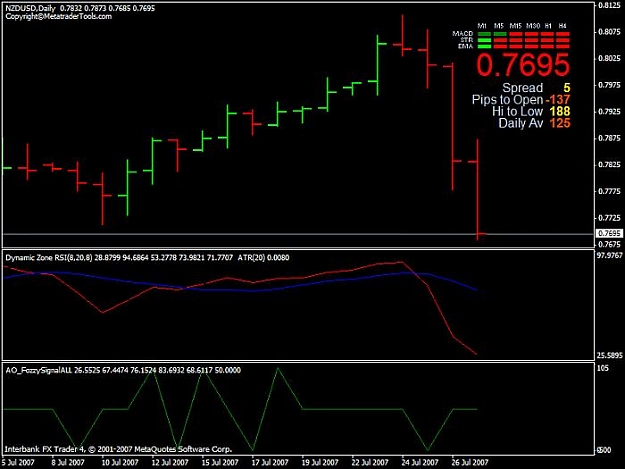This screenshot has height=469, width=625.
Task: Click the MACD M5 signal cell
Action: [x=500, y=34]
